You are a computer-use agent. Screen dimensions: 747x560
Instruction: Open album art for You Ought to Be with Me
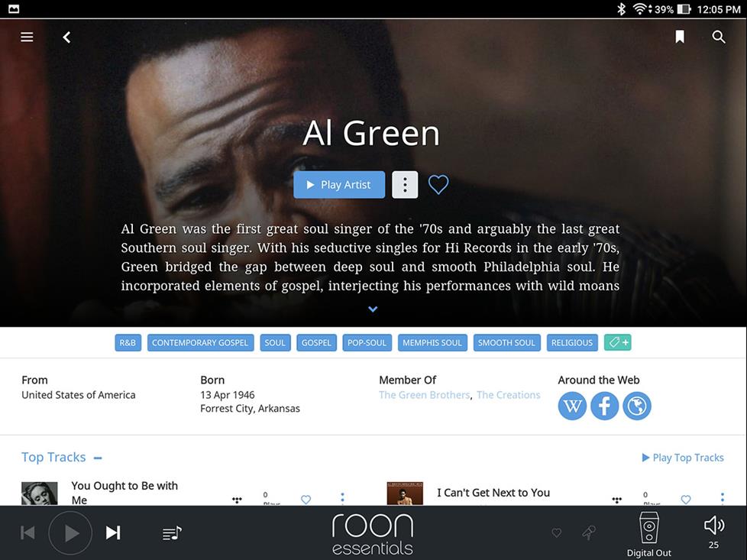click(40, 494)
